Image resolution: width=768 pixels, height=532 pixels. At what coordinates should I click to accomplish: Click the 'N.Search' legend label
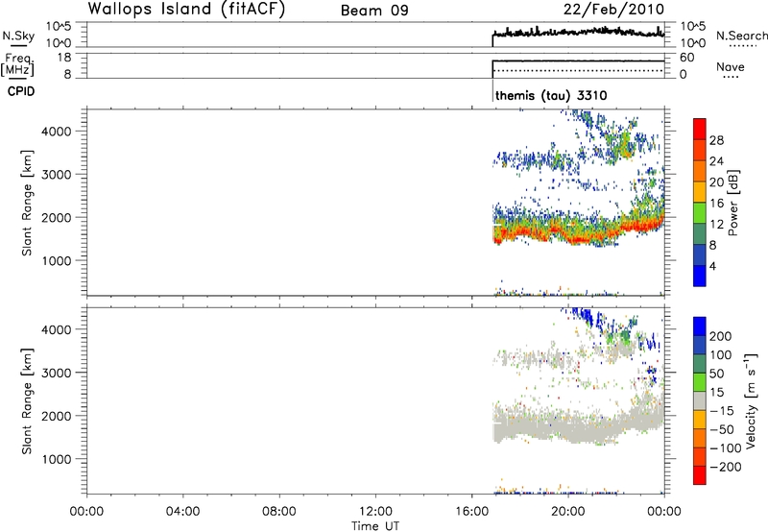click(x=741, y=36)
